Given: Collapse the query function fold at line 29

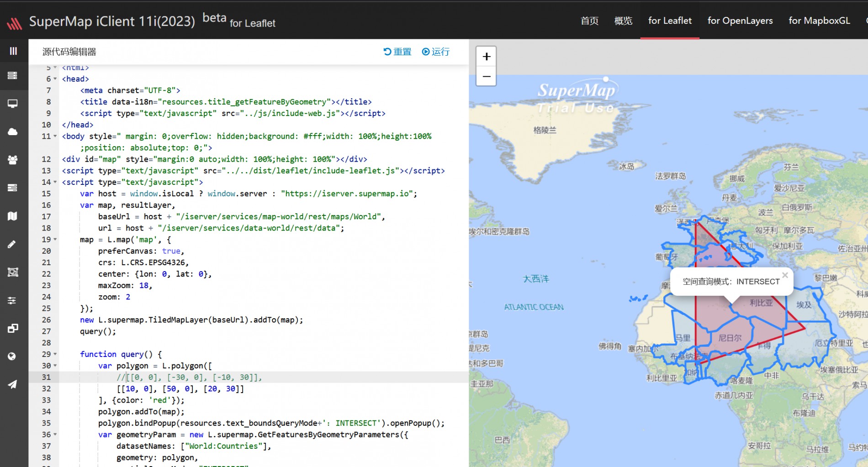Looking at the screenshot, I should [55, 354].
